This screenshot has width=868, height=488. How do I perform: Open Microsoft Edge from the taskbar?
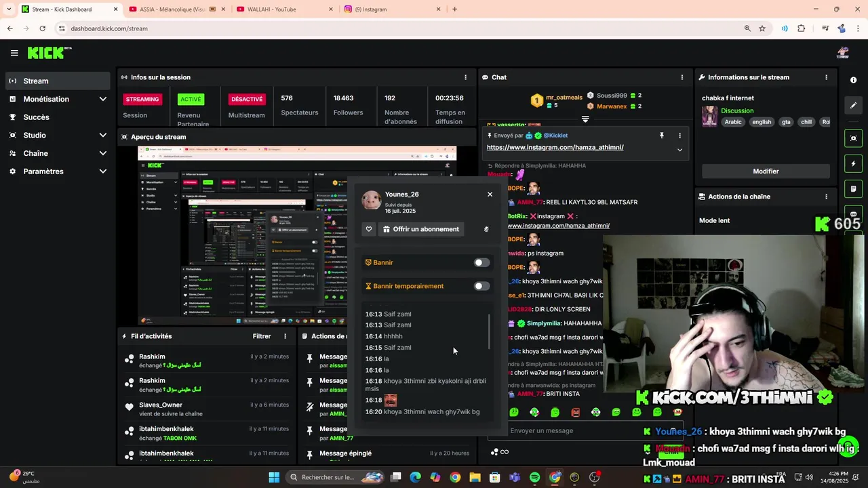tap(415, 477)
